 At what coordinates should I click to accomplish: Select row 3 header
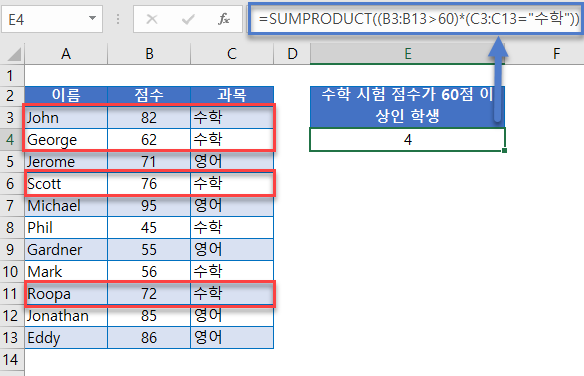12,118
